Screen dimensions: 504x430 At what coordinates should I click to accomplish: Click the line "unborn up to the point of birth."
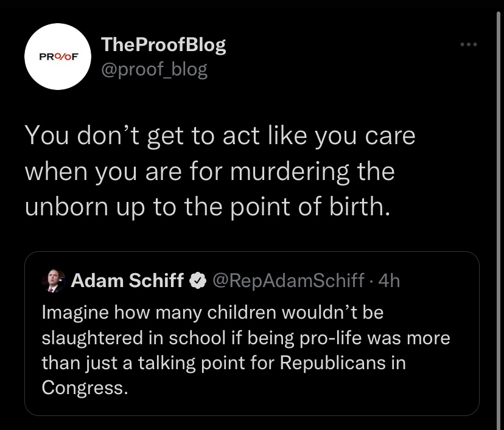pos(206,207)
